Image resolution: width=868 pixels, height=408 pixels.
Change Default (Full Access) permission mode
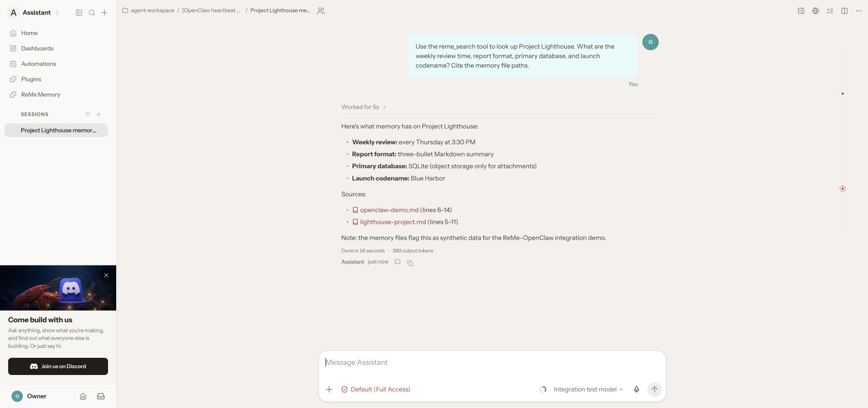tap(376, 389)
